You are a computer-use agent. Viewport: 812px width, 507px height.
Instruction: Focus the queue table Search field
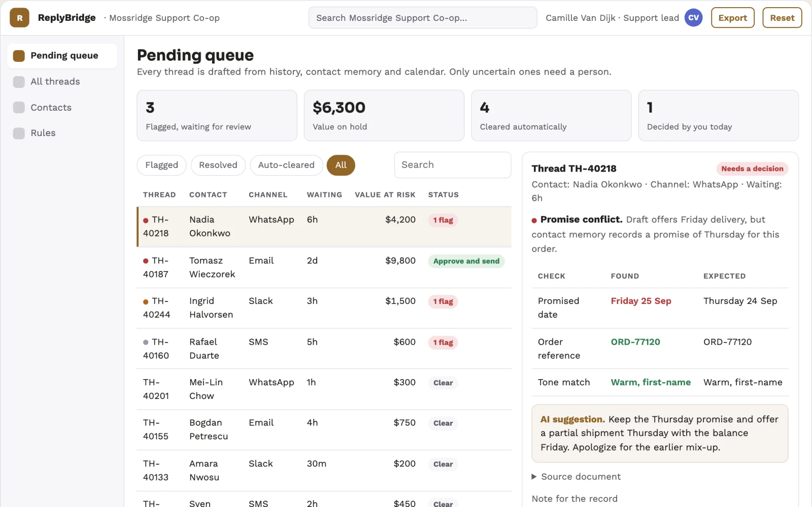click(x=452, y=165)
